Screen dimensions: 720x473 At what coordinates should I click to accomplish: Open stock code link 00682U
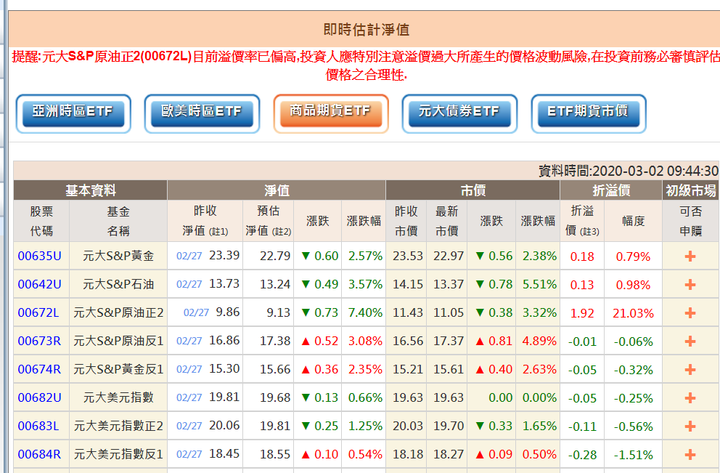coord(39,398)
